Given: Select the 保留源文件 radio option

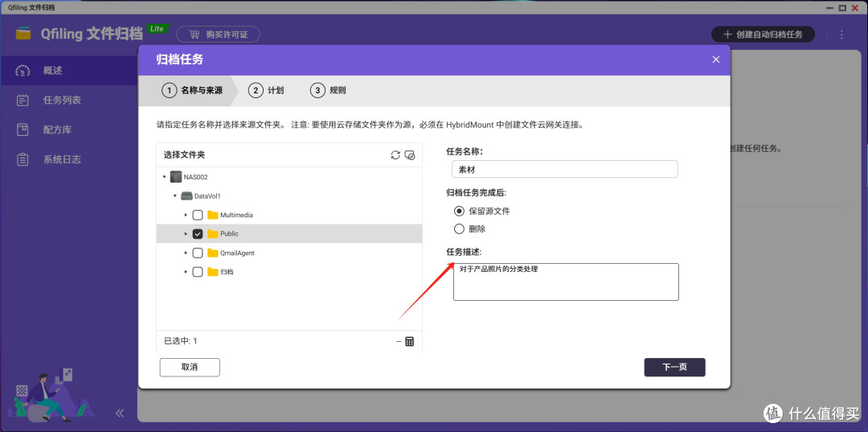Looking at the screenshot, I should pyautogui.click(x=458, y=211).
